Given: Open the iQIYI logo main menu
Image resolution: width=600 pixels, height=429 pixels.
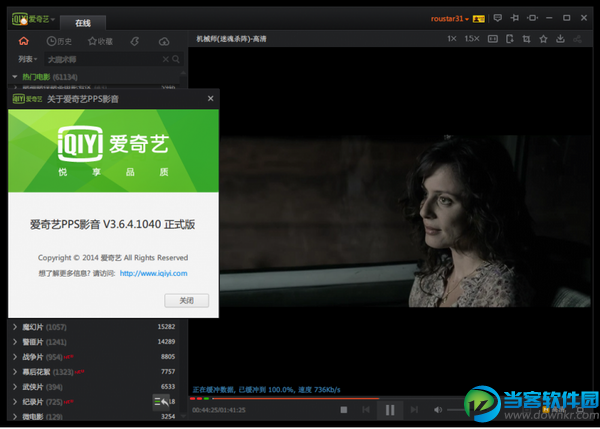Looking at the screenshot, I should (x=33, y=19).
